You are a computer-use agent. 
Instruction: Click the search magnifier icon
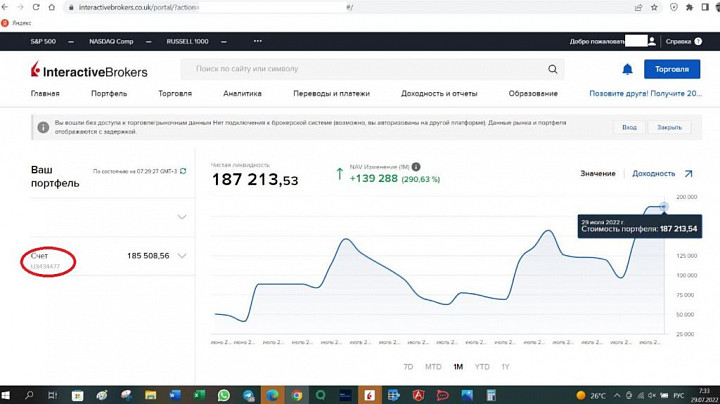pyautogui.click(x=552, y=69)
